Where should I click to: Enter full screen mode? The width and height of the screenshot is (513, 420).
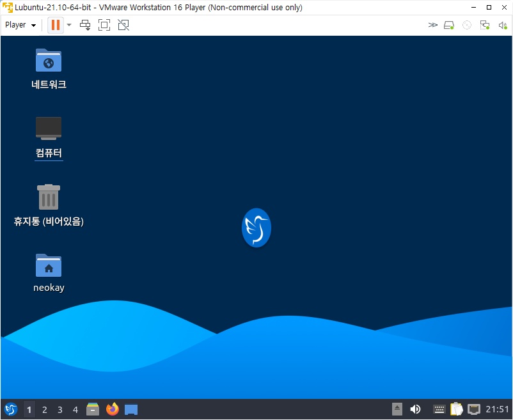[104, 25]
